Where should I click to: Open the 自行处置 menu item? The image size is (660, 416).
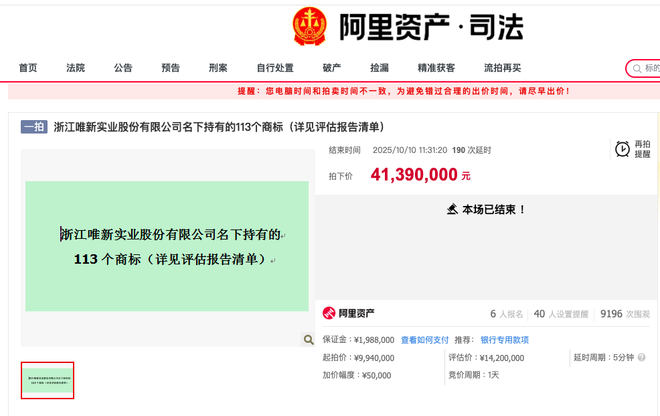coord(275,68)
